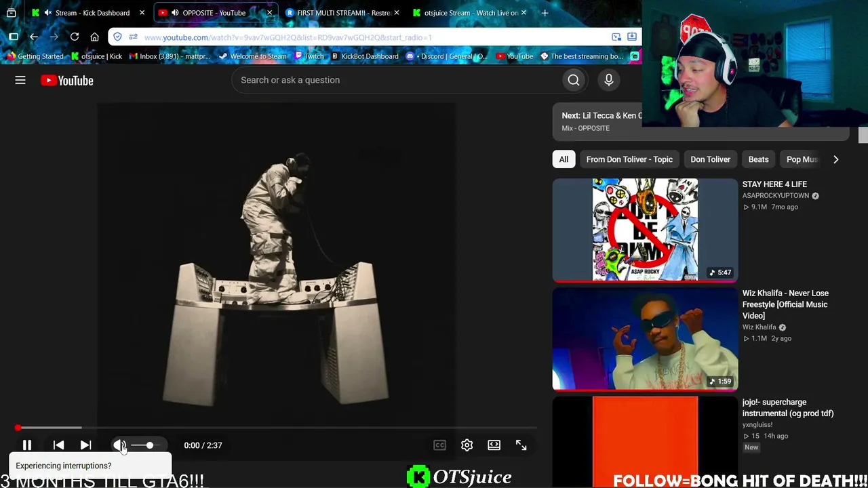This screenshot has height=488, width=868.
Task: Select the 'Pop Music' filter chip
Action: coord(802,159)
